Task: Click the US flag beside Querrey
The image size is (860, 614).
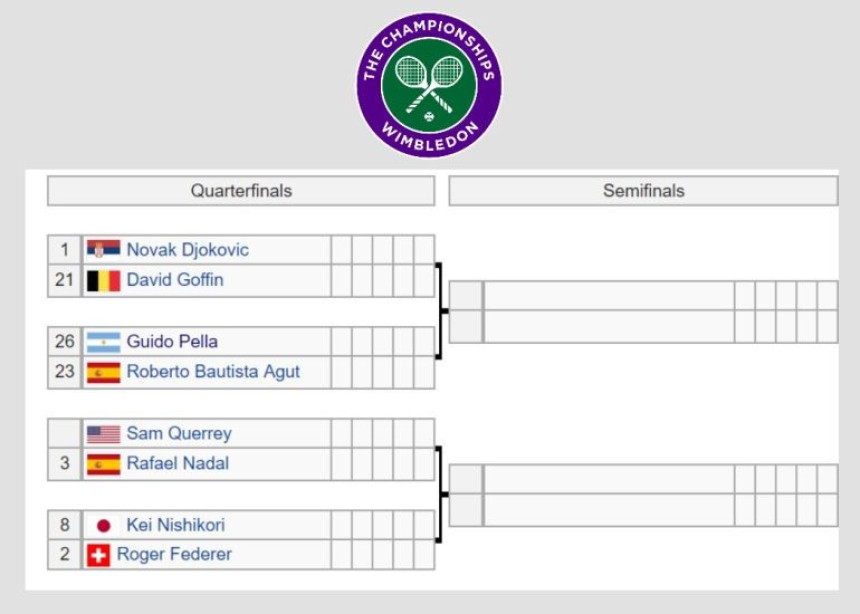Action: coord(104,434)
